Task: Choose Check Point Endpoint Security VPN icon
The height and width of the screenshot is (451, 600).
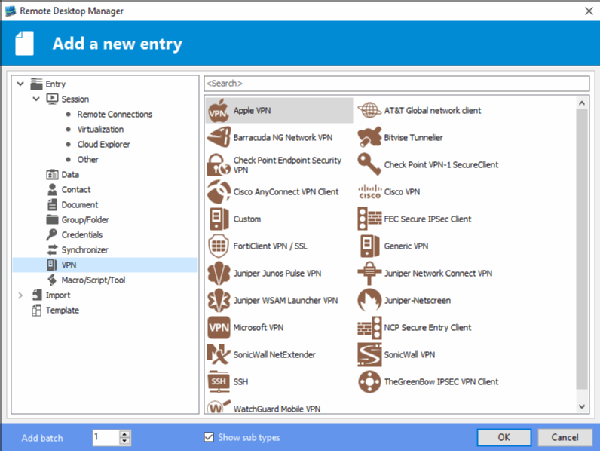Action: point(218,165)
